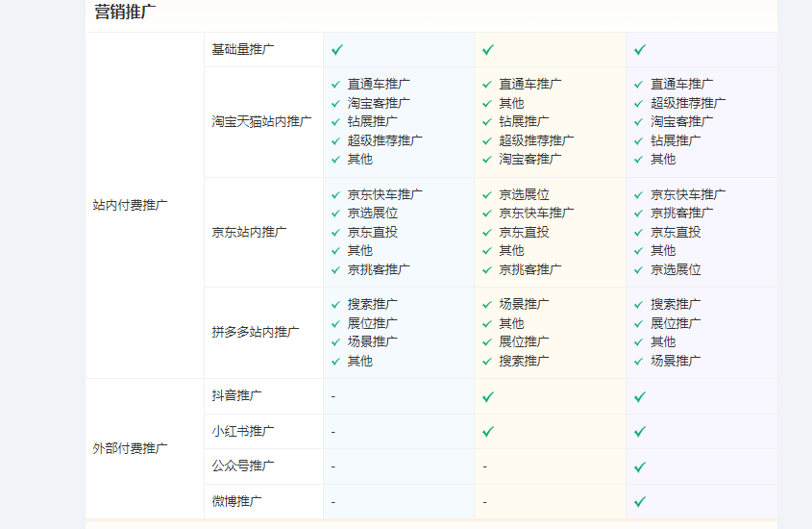The width and height of the screenshot is (812, 529).
Task: Click 直通车推广 in the blue column
Action: click(379, 84)
